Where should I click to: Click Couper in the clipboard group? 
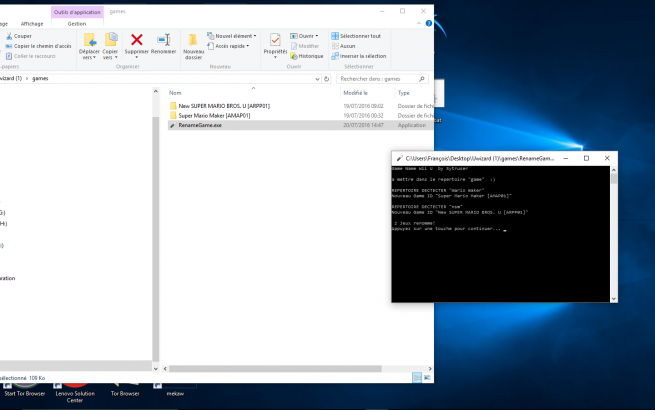coord(22,36)
